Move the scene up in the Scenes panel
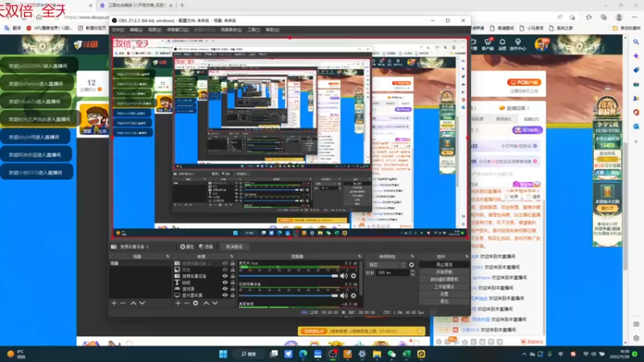Screen dimensions: 644x362 [133, 303]
